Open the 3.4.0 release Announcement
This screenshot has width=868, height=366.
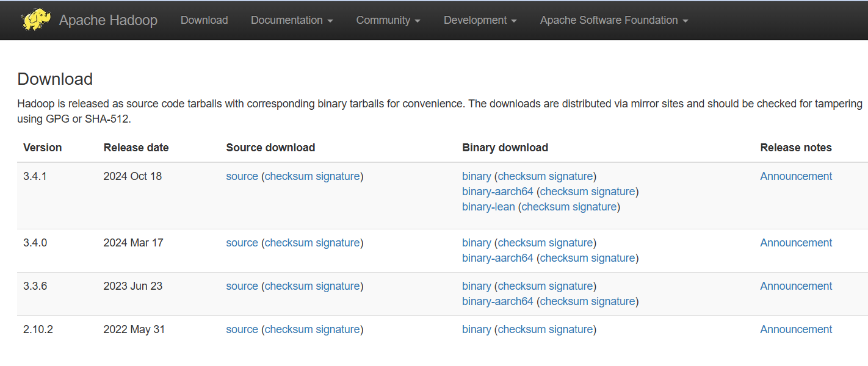click(x=796, y=243)
